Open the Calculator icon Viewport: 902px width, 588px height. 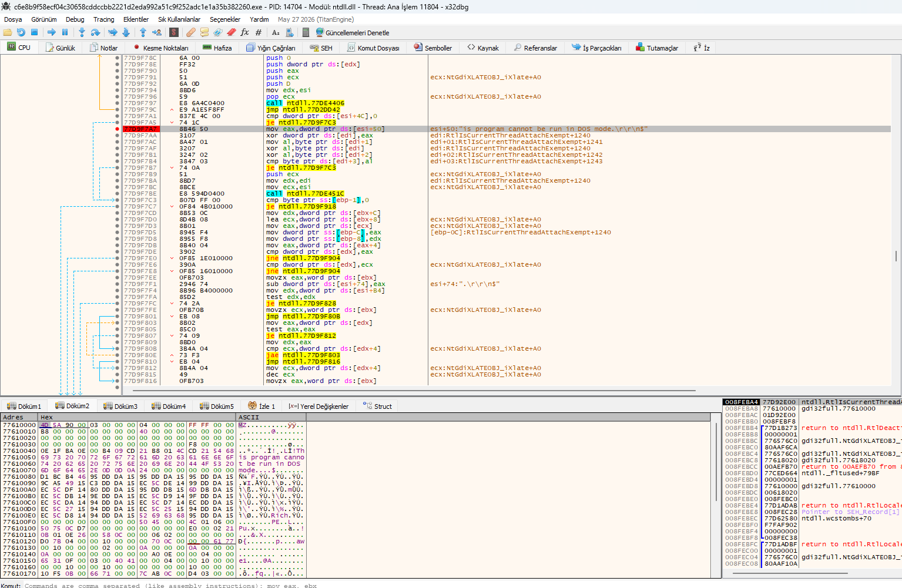pyautogui.click(x=306, y=32)
